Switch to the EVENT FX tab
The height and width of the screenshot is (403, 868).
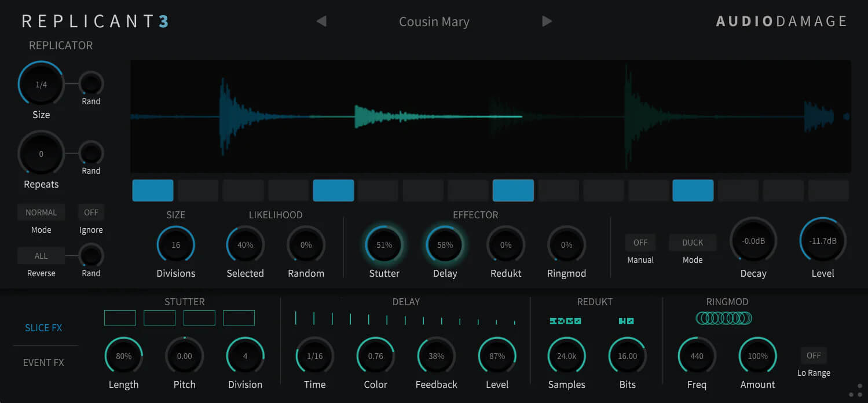click(43, 362)
